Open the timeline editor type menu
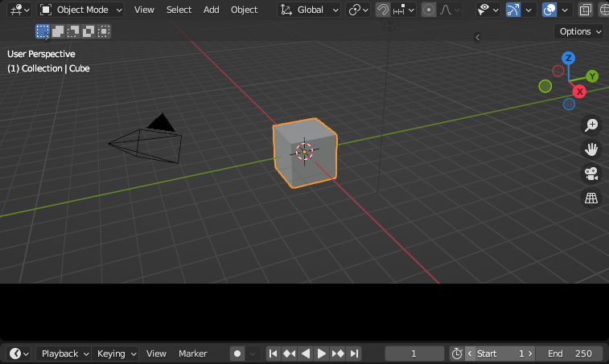 (19, 354)
